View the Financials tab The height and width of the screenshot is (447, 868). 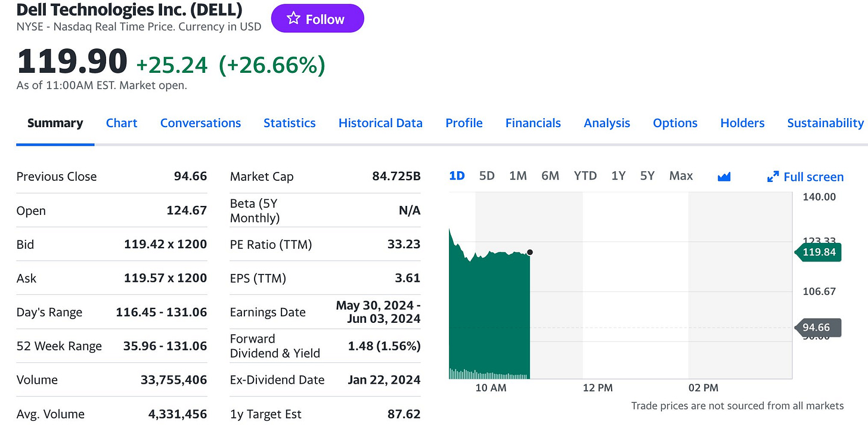tap(533, 123)
